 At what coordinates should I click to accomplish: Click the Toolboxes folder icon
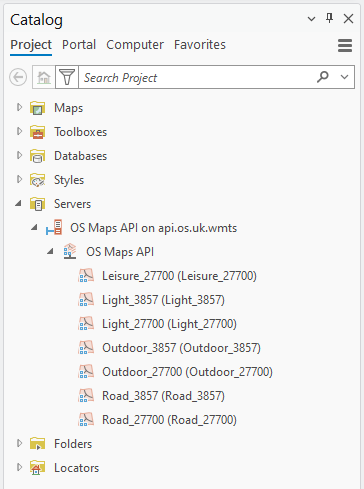pos(37,132)
